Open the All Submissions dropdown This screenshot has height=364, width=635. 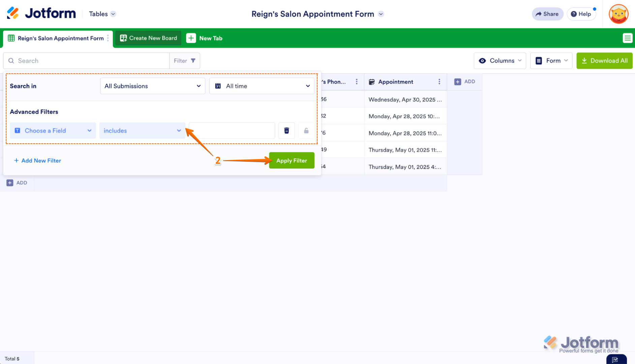pyautogui.click(x=153, y=86)
